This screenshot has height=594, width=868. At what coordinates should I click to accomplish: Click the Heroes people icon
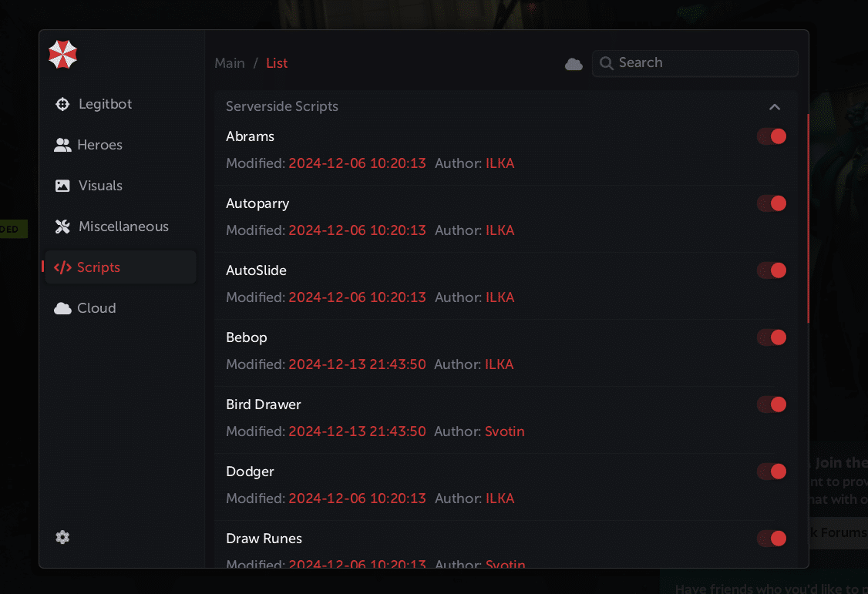pos(62,145)
